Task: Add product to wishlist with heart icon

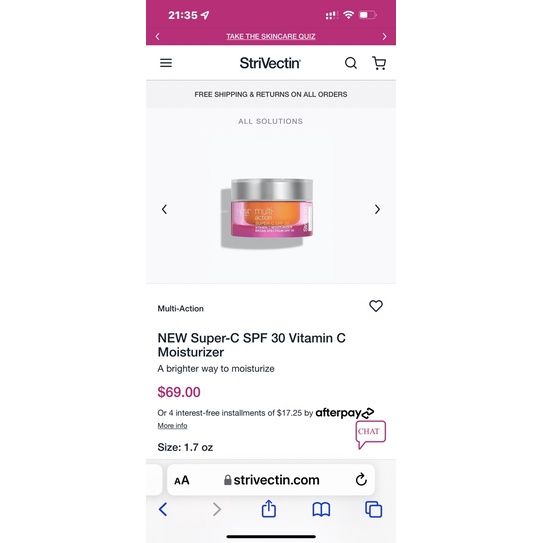Action: pos(376,306)
